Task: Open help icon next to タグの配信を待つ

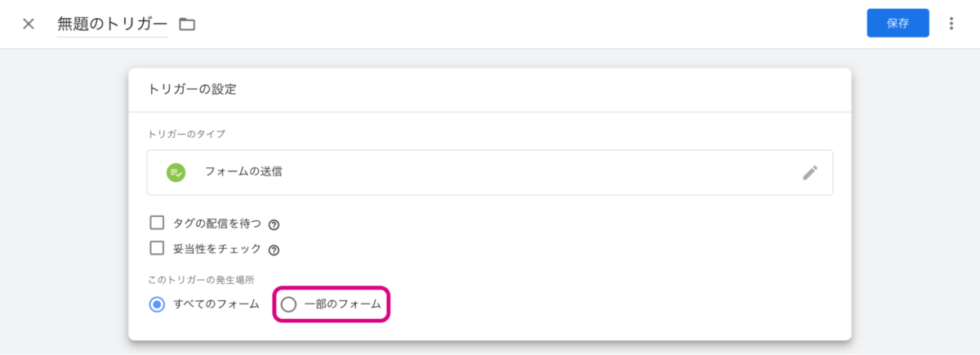Action: point(274,224)
